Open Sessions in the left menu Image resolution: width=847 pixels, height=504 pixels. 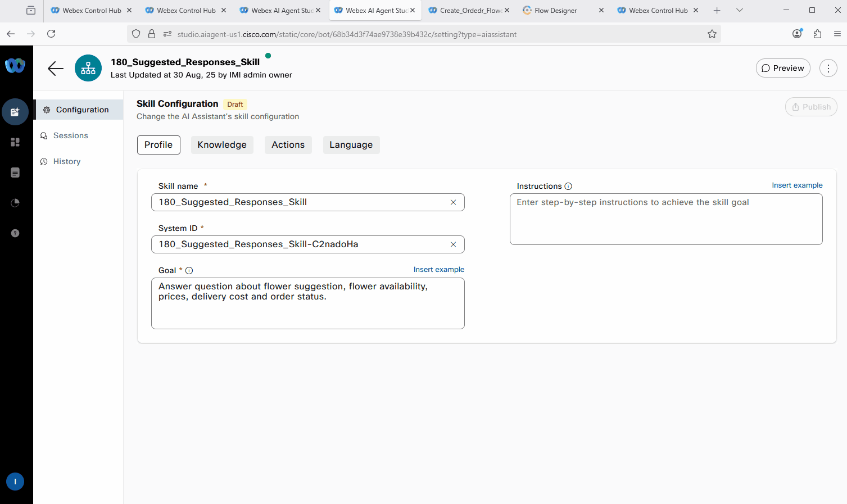tap(70, 136)
